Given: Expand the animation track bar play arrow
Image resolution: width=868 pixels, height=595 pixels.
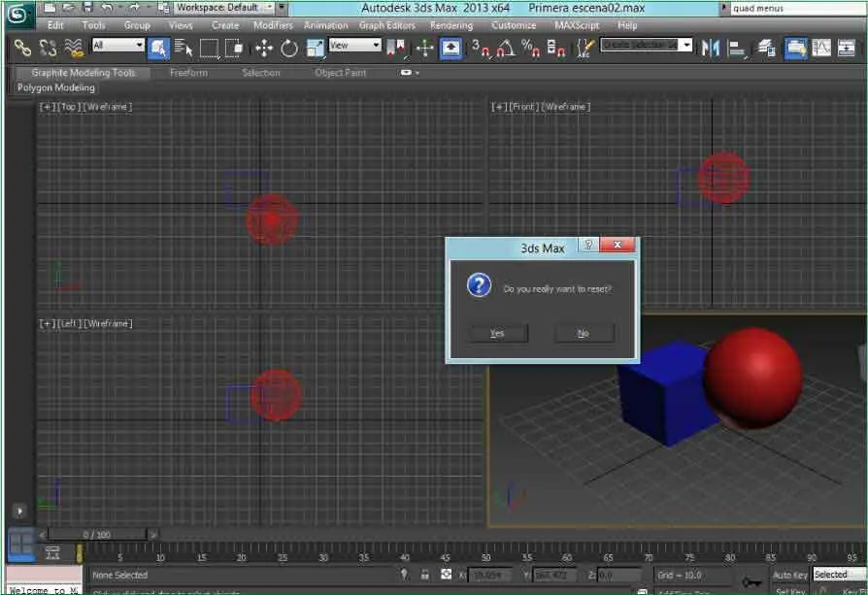Looking at the screenshot, I should (x=19, y=511).
